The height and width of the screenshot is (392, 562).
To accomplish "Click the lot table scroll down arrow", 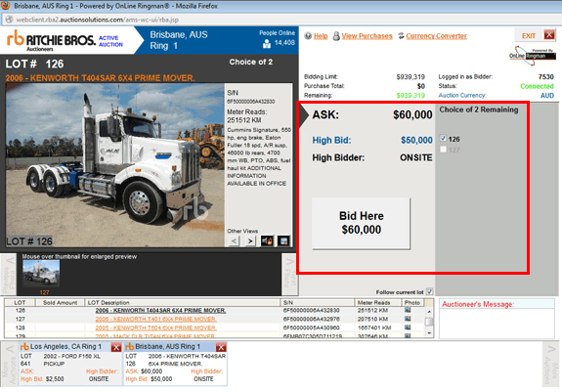I will (429, 333).
